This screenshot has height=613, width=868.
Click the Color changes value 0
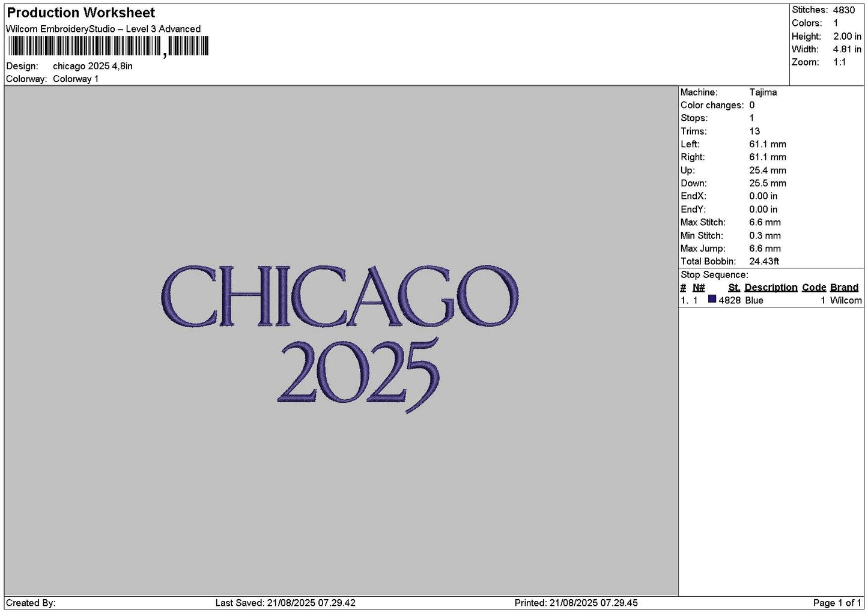point(752,105)
